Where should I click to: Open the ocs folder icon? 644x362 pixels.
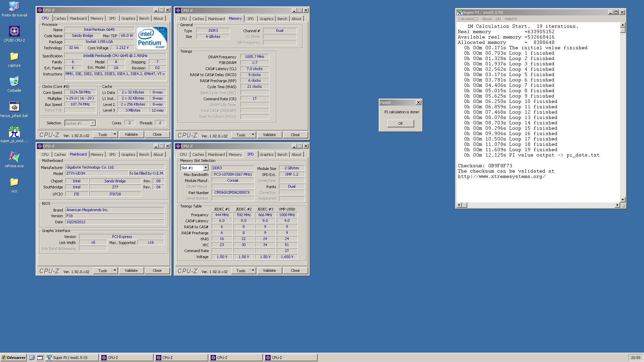coord(14,185)
